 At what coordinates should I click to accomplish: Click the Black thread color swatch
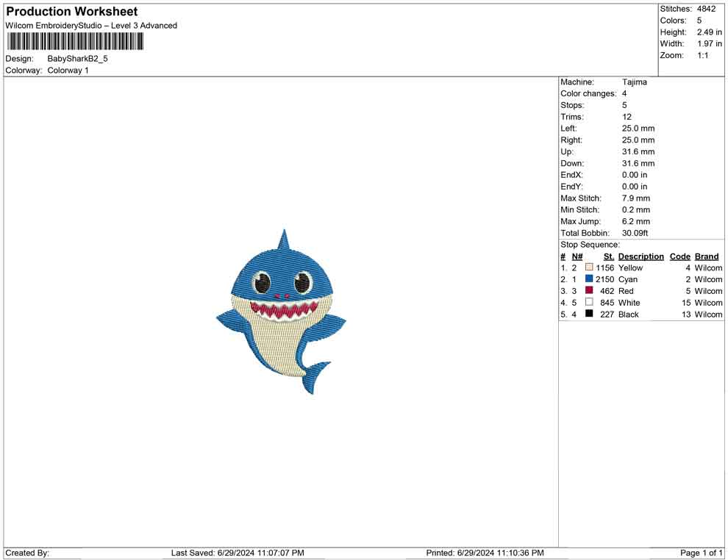pyautogui.click(x=589, y=314)
